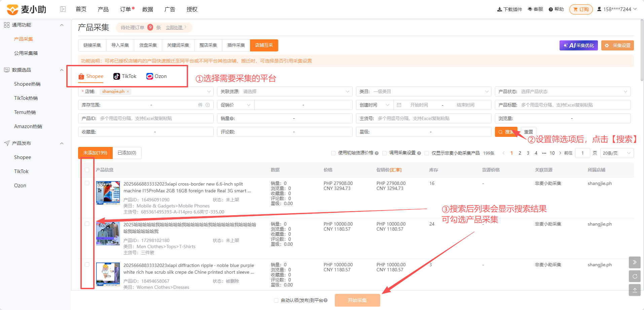Image resolution: width=644 pixels, height=310 pixels.
Task: Open Shopee热销 in sidebar
Action: coord(27,84)
